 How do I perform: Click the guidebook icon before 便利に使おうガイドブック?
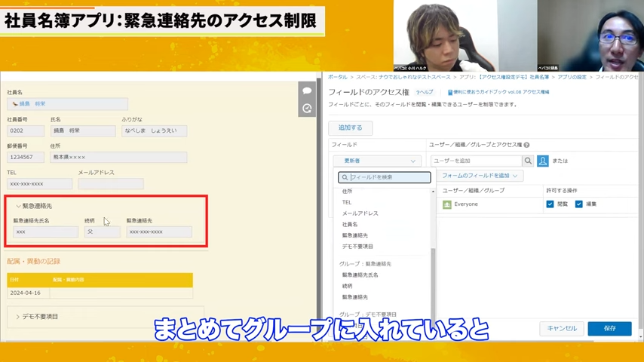449,93
